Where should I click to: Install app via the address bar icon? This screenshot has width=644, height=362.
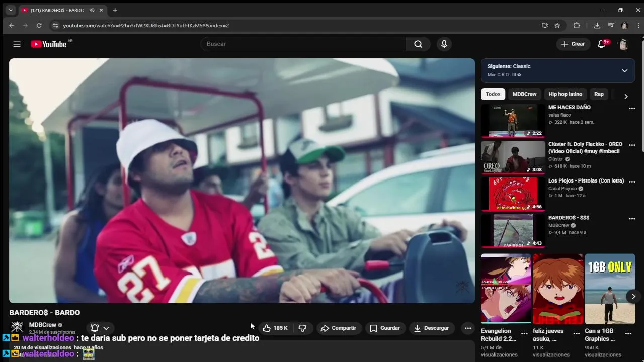tap(545, 25)
